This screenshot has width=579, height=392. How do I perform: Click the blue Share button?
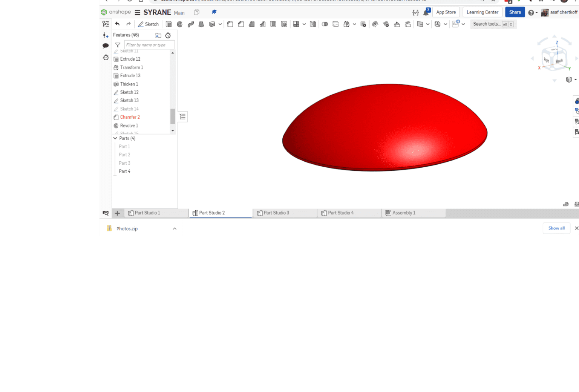pyautogui.click(x=515, y=12)
